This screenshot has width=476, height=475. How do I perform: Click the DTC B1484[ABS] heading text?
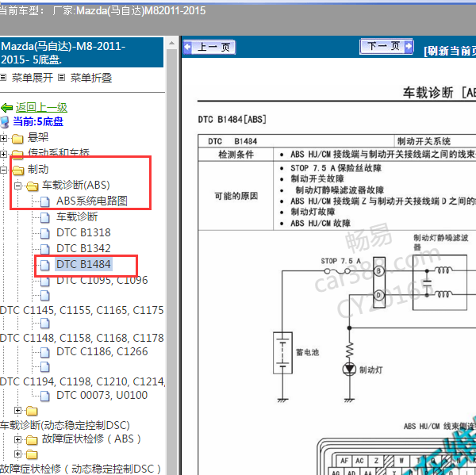[x=232, y=119]
